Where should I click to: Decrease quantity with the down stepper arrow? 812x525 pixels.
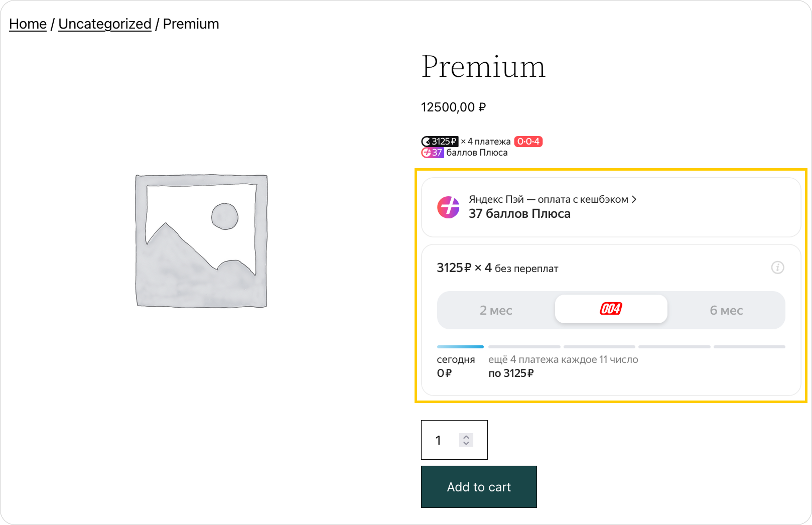pyautogui.click(x=466, y=443)
